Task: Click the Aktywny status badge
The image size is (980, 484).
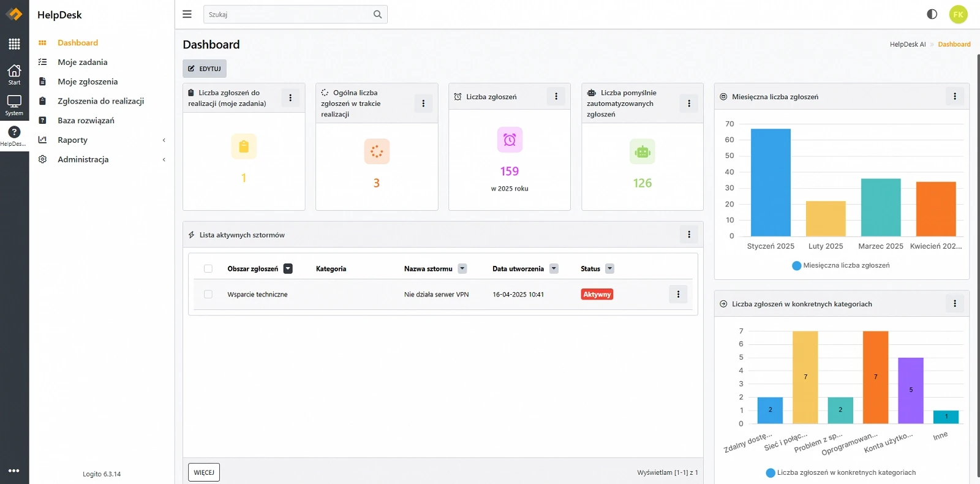Action: [x=597, y=294]
